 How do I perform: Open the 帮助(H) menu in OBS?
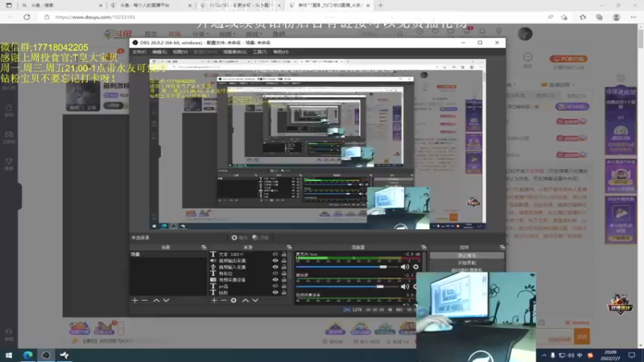coord(280,52)
